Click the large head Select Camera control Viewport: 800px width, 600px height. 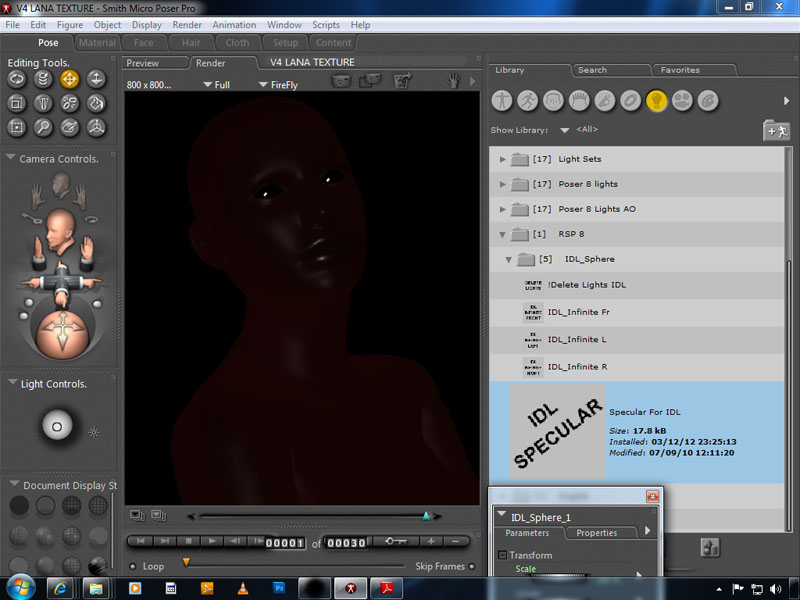(x=61, y=232)
